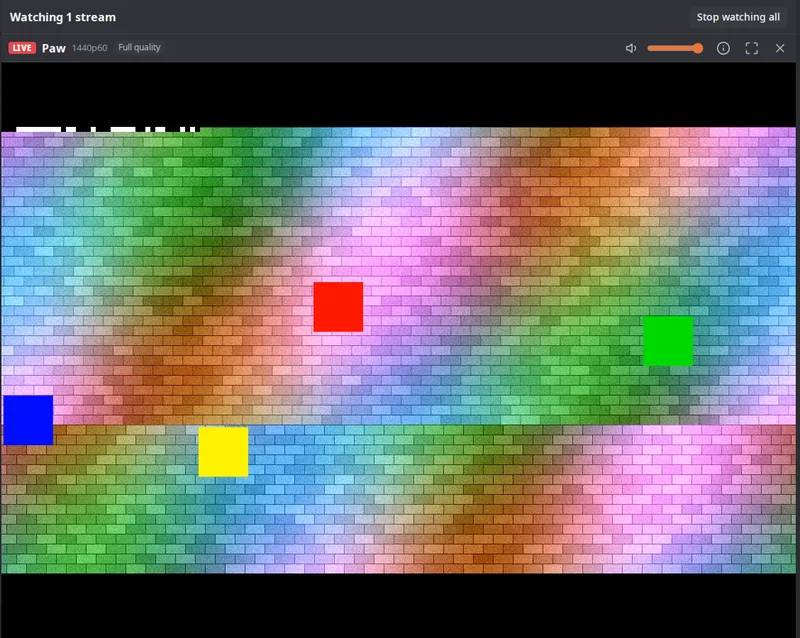Click the green square in the stream
Viewport: 800px width, 638px height.
click(668, 341)
